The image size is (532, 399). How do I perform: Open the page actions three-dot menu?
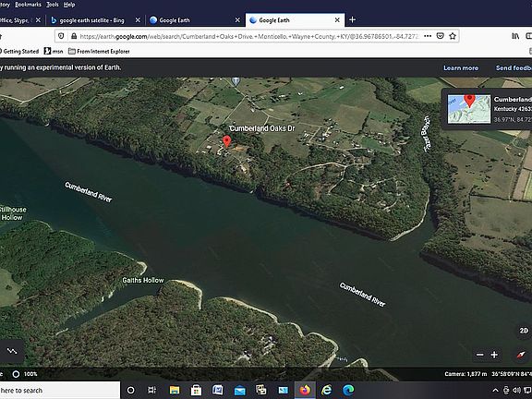click(x=428, y=36)
